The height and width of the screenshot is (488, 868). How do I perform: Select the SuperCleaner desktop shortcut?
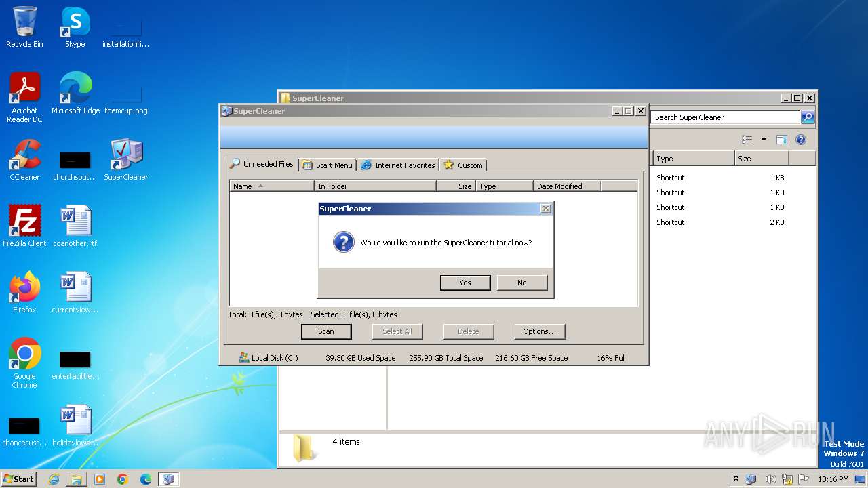pos(125,160)
